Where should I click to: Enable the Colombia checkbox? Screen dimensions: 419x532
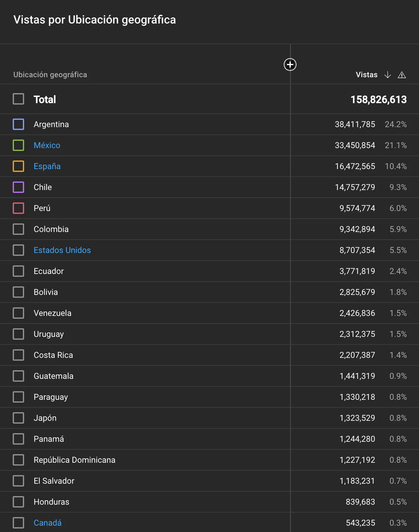point(18,229)
